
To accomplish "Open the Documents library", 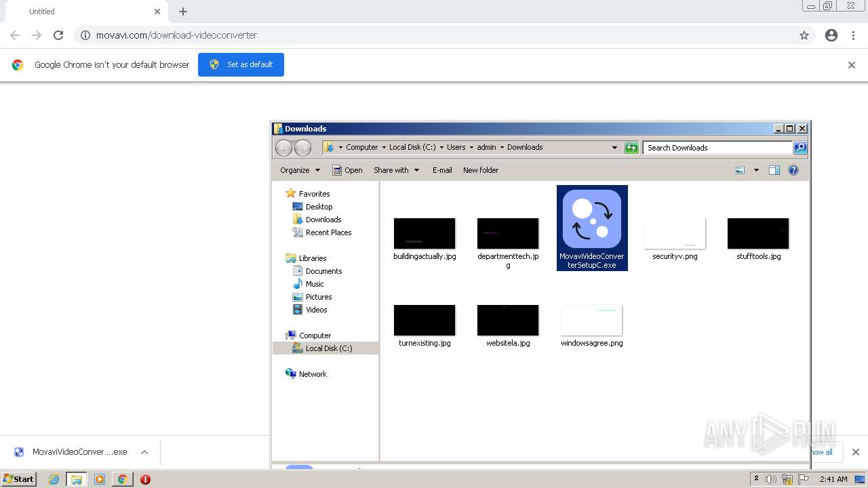I will click(x=323, y=271).
